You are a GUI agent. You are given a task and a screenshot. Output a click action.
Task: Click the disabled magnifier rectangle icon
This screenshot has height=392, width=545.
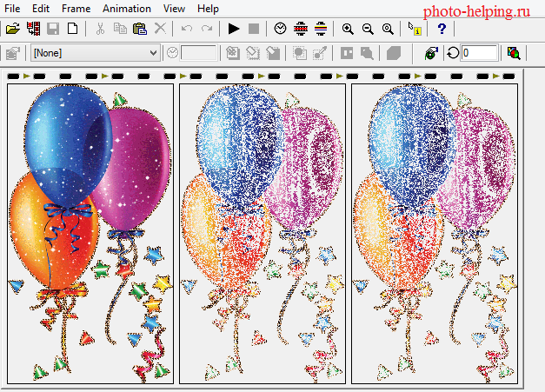(367, 53)
